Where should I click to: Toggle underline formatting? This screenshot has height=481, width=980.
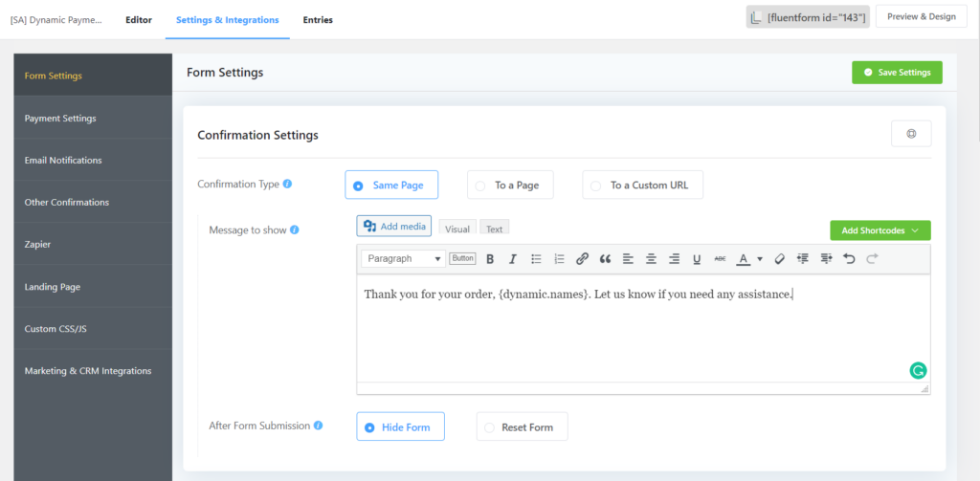pos(697,258)
